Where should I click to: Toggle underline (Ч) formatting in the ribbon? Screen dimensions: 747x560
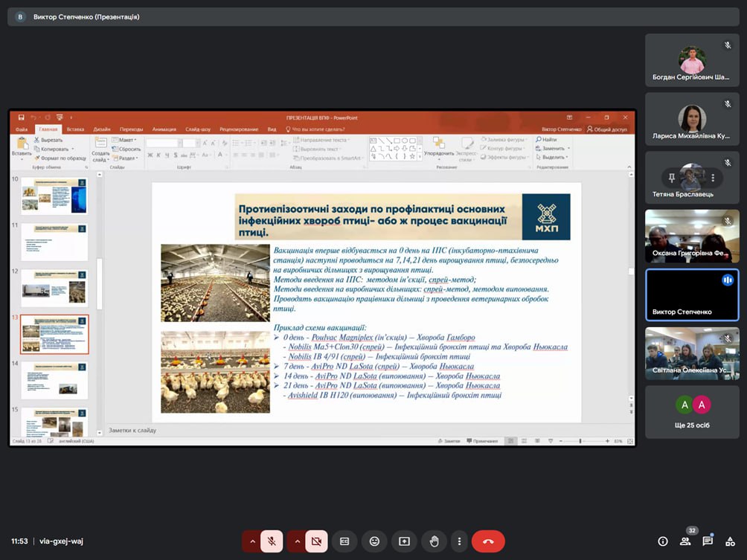(x=167, y=155)
